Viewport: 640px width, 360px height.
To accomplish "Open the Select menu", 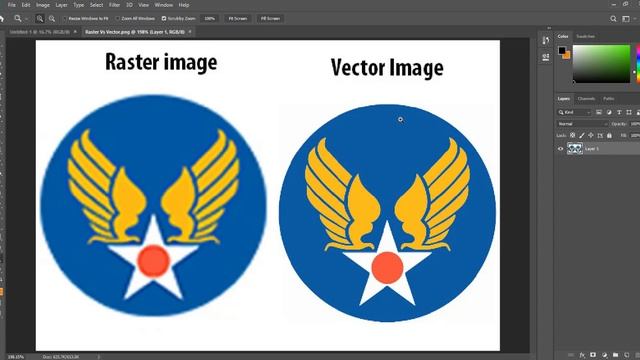I will [x=96, y=5].
